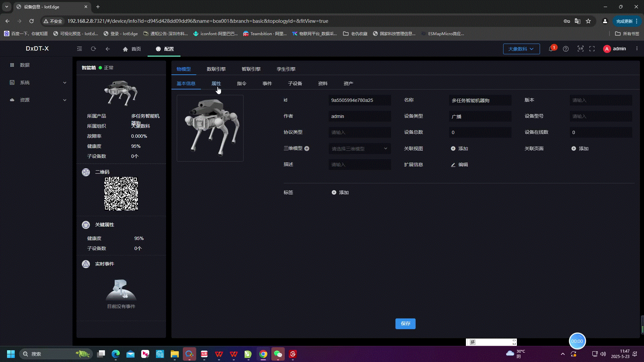Open the notification bell with badge
This screenshot has height=362, width=644.
[x=551, y=49]
